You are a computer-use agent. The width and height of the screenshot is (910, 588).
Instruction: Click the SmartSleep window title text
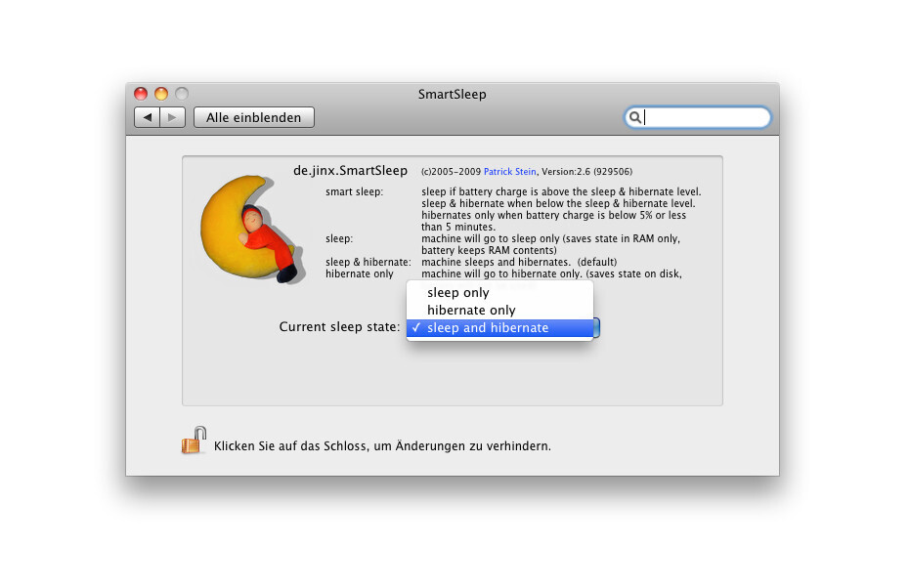click(x=453, y=94)
